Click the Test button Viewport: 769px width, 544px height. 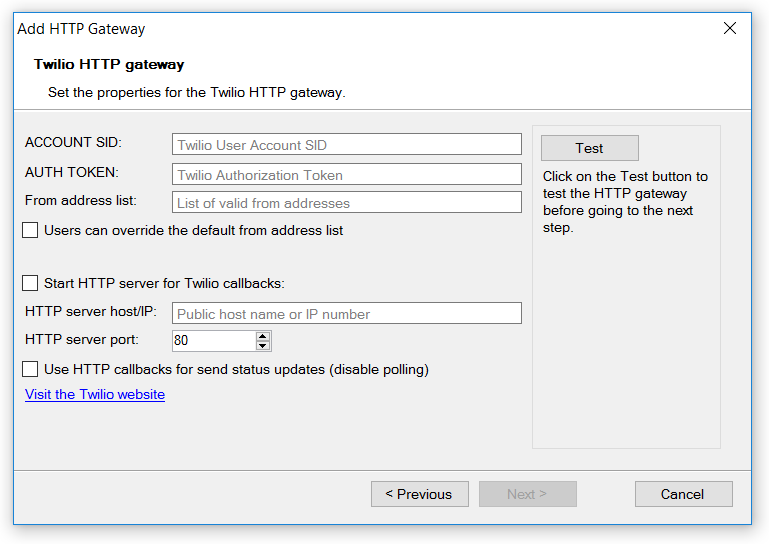coord(590,148)
